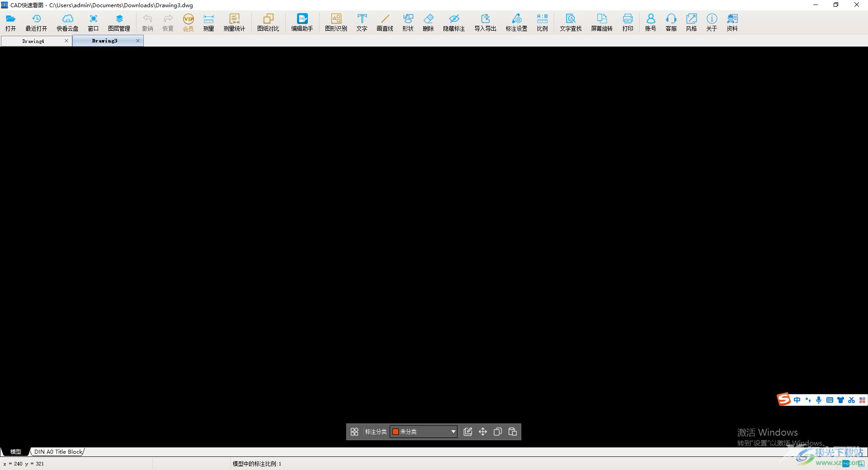
Task: Switch to the Drawing4 tab
Action: pos(33,41)
